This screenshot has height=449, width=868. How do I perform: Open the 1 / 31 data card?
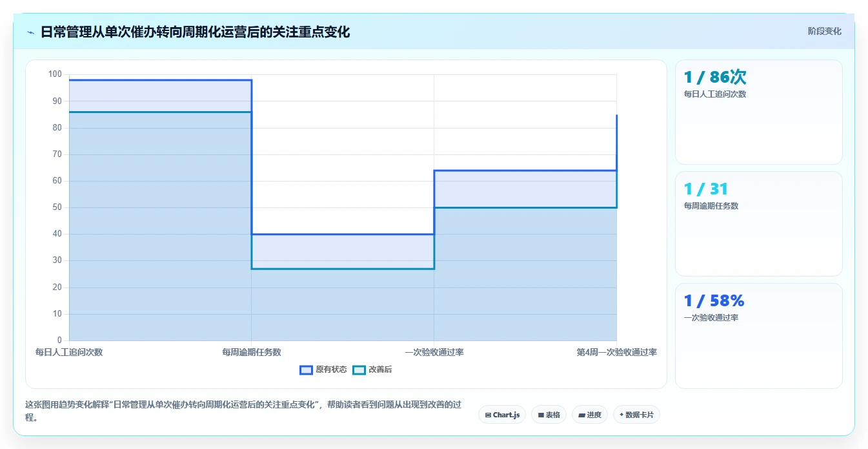pos(758,224)
